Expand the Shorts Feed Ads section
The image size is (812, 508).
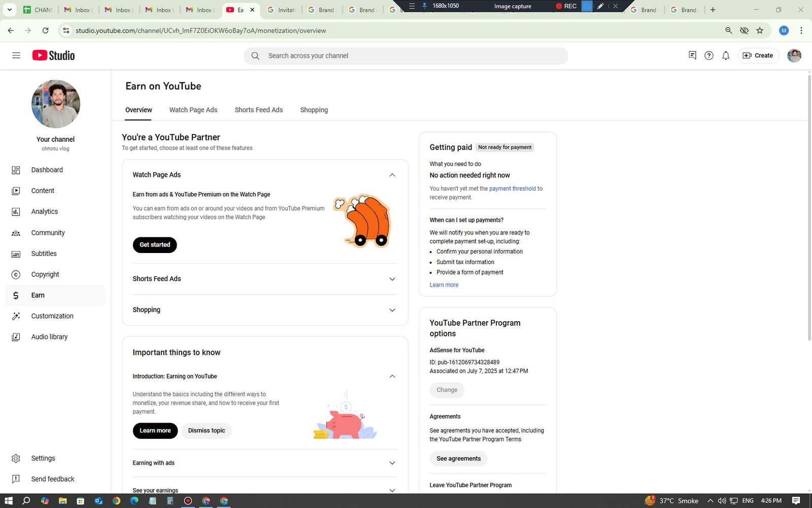pyautogui.click(x=392, y=279)
